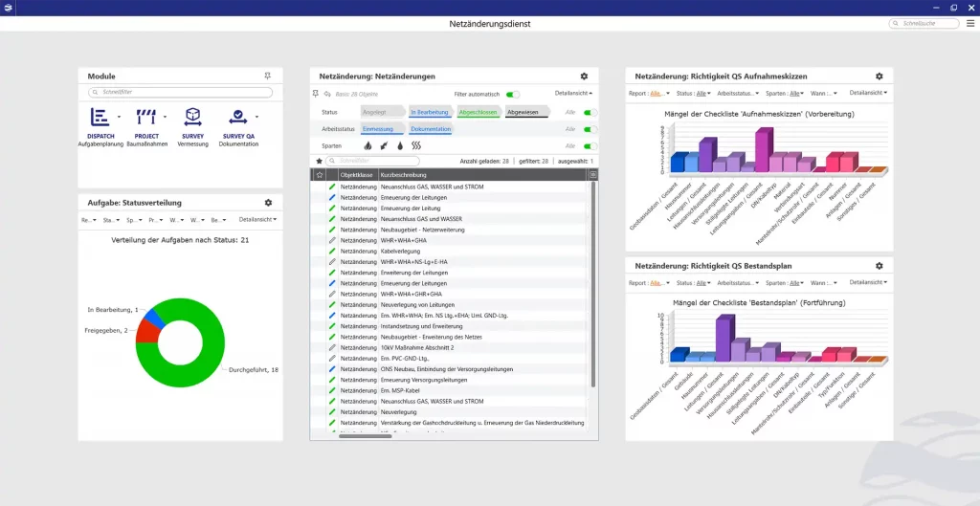This screenshot has width=980, height=506.
Task: Switch off the Sparten 'Alle' toggle
Action: tap(590, 146)
